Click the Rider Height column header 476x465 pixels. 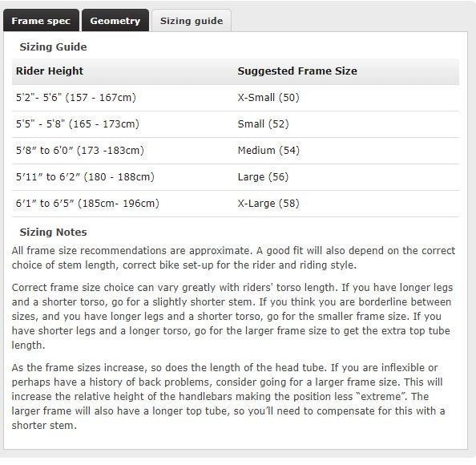pos(50,71)
